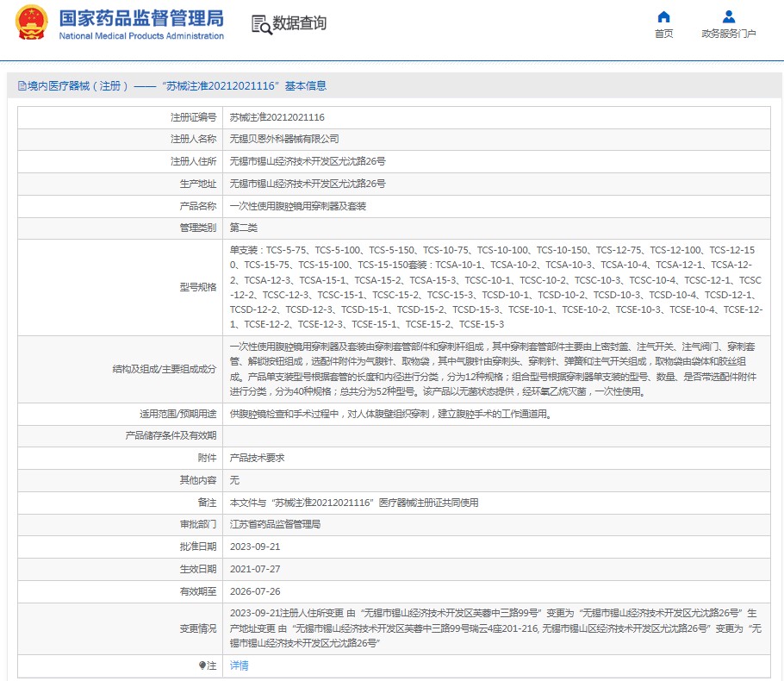Viewport: 784px width, 681px height.
Task: Click the 有效期至 row label
Action: coord(198,591)
